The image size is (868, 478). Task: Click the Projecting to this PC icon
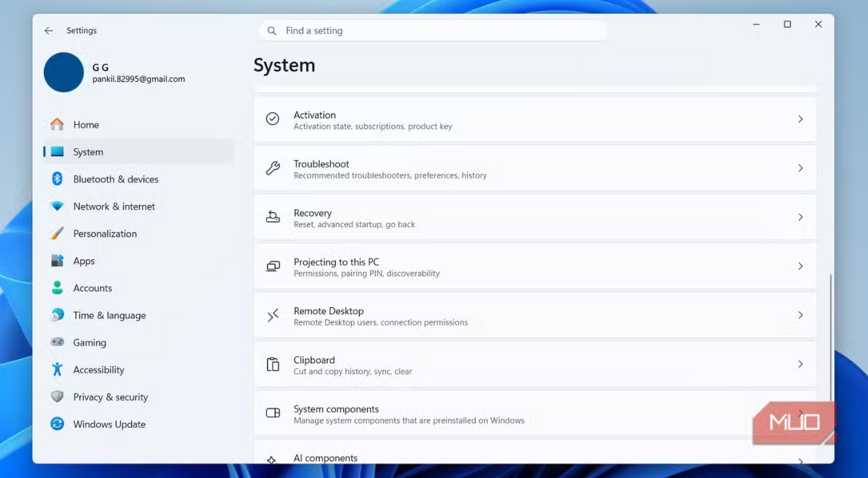(273, 266)
